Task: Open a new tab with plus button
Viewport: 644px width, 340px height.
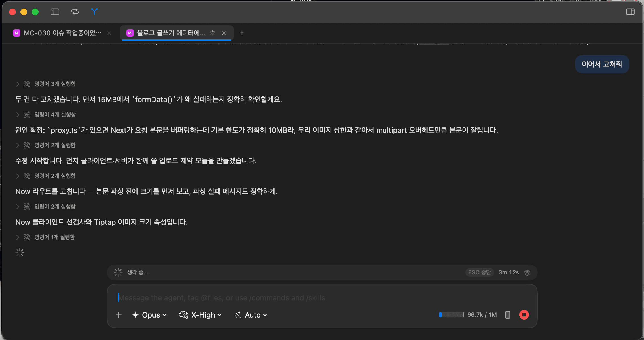Action: click(x=242, y=33)
